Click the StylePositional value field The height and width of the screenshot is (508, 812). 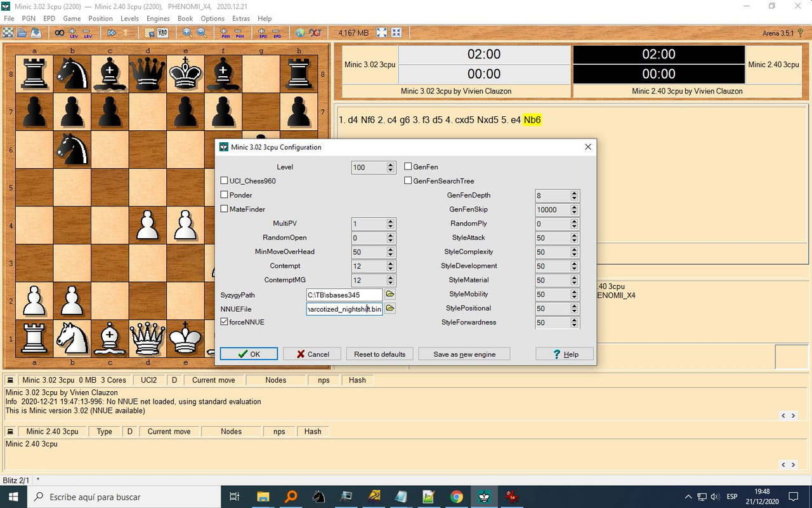click(553, 309)
